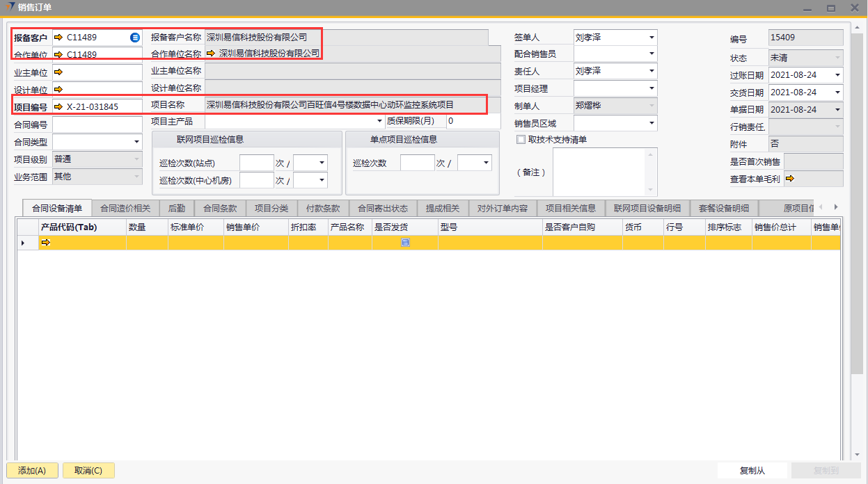Screen dimensions: 868x484
Task: Click the arrow link icon beside 报备客户 code
Action: click(x=58, y=38)
